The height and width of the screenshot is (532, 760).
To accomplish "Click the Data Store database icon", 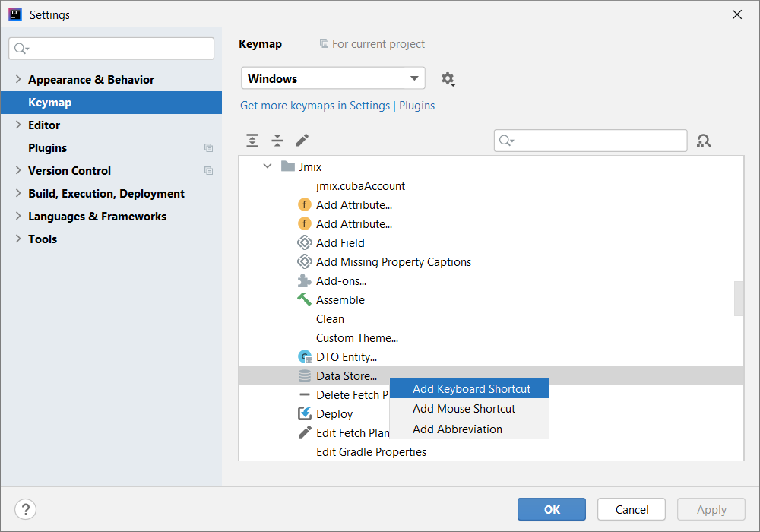I will (x=305, y=376).
